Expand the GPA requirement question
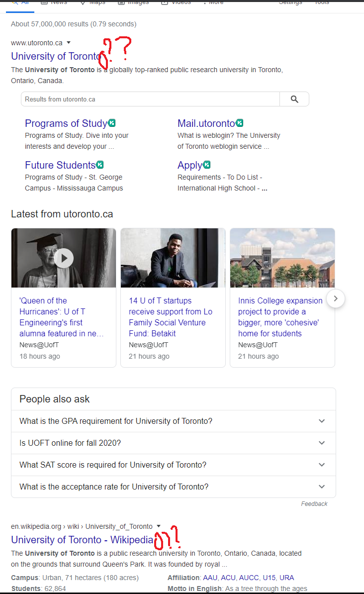Viewport: 364px width, 594px height. coord(322,421)
